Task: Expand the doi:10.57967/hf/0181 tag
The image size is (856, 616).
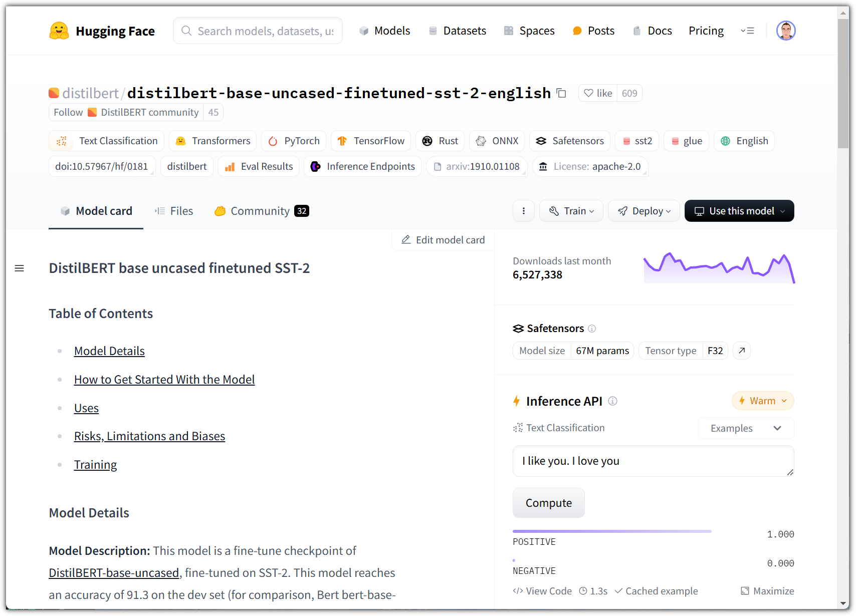Action: pos(102,166)
